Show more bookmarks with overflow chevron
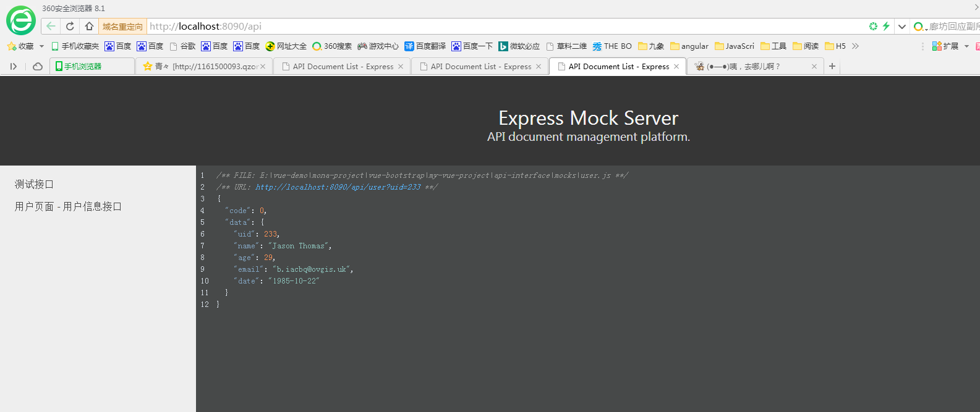Screen dimensions: 980x412 click(855, 46)
